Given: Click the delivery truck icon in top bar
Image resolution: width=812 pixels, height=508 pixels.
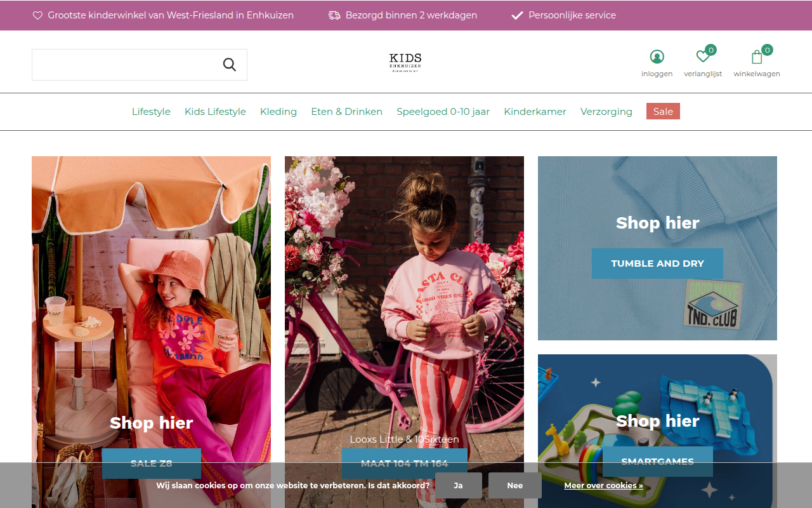Looking at the screenshot, I should [334, 15].
